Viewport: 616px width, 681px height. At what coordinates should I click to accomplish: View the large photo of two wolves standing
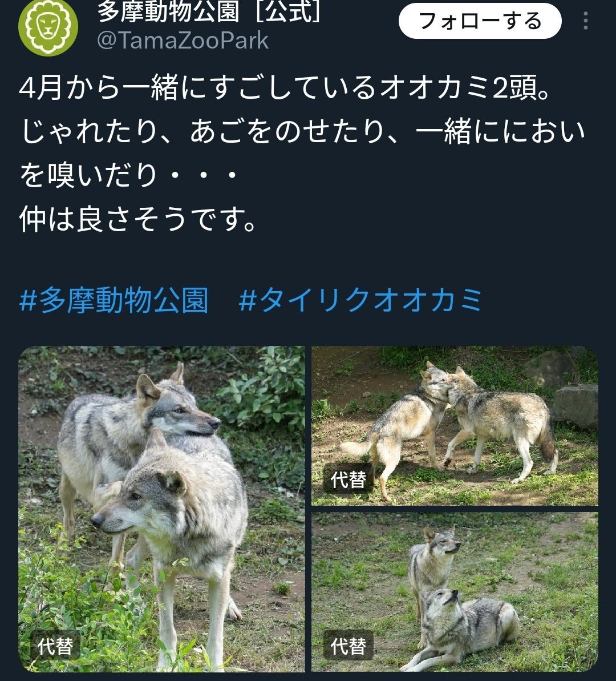[x=161, y=509]
